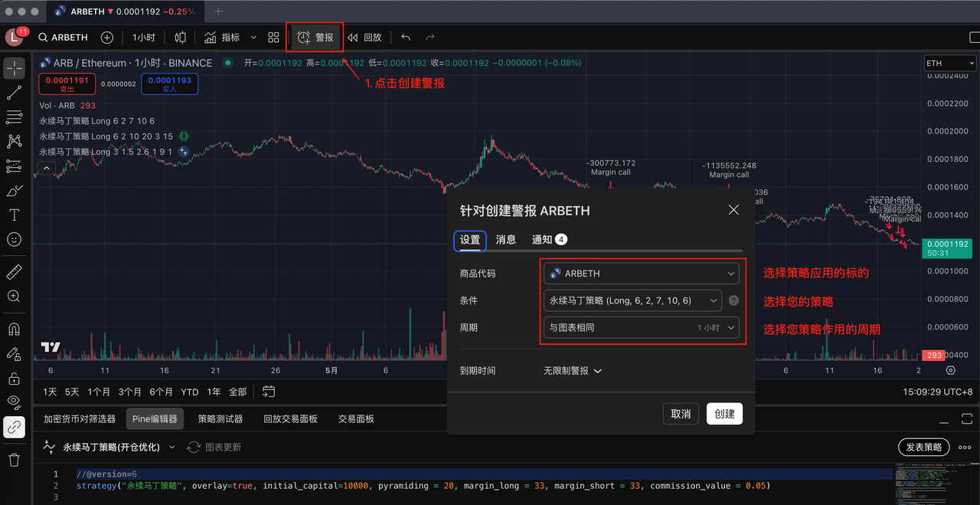The image size is (980, 505).
Task: Click the trash remove objects icon
Action: click(14, 460)
